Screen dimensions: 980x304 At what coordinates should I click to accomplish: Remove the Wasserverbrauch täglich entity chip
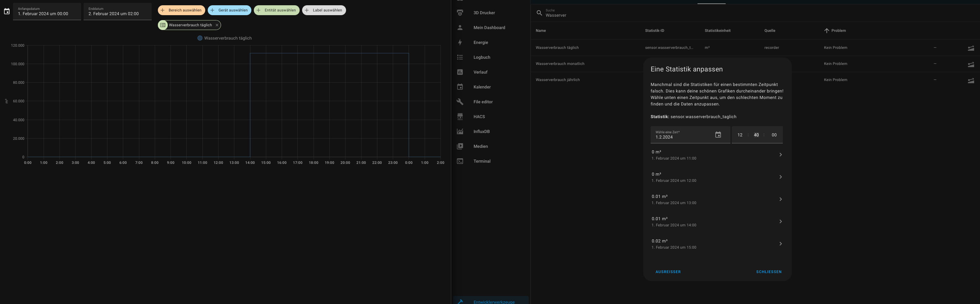(x=217, y=25)
